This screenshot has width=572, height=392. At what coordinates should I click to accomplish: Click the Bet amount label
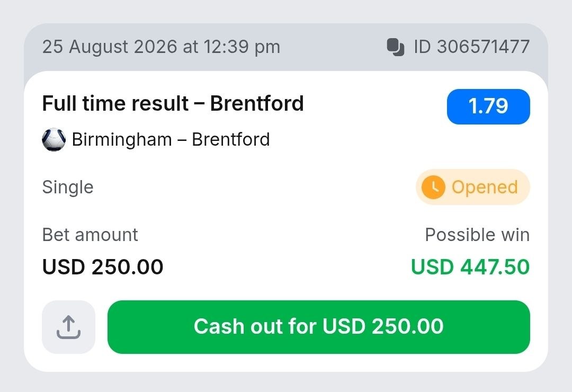(90, 235)
